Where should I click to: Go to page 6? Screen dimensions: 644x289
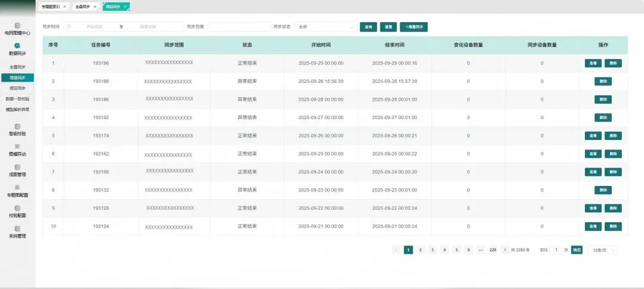[x=469, y=250]
